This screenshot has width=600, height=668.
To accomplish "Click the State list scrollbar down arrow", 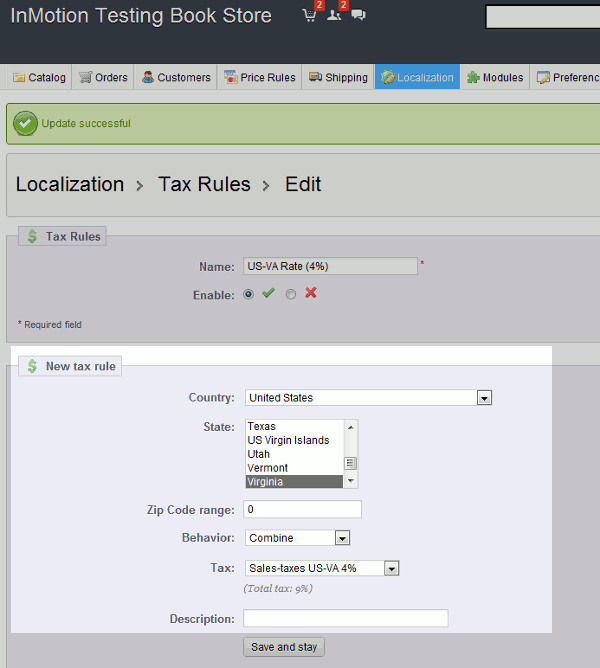I will point(351,481).
